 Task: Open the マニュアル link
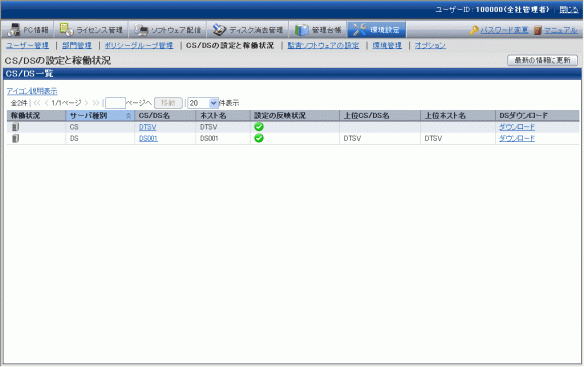pos(561,30)
